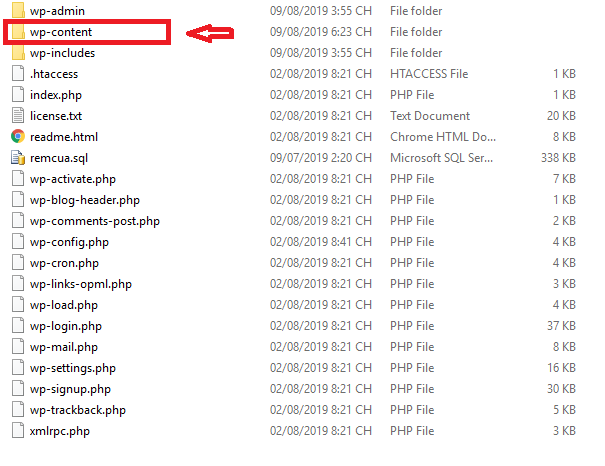Click wp-comments-post.php in the file list
605x466 pixels.
coord(95,221)
